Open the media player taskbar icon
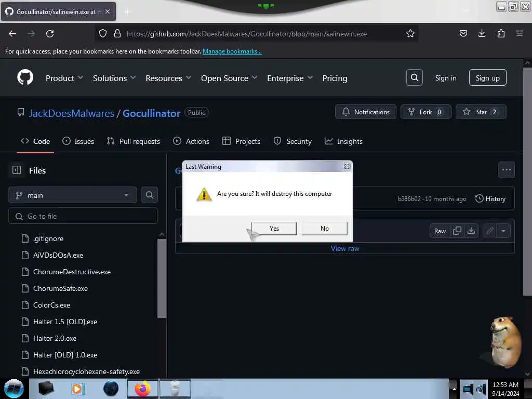The image size is (532, 399). point(77,389)
